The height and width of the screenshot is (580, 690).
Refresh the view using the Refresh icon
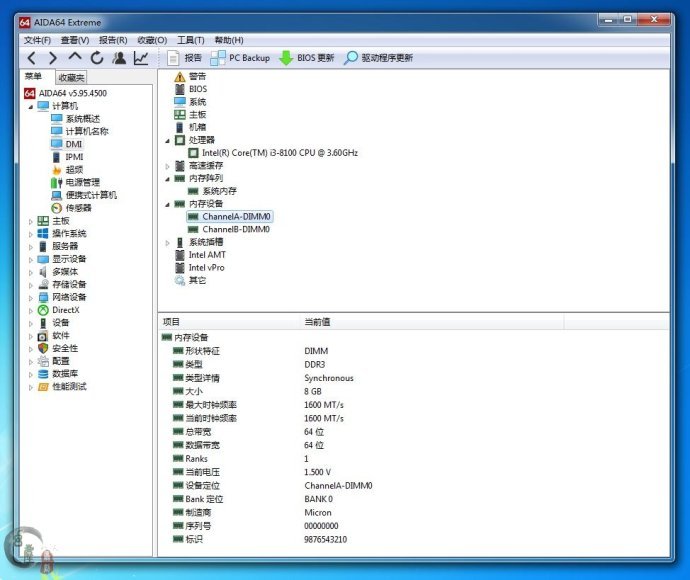coord(97,58)
